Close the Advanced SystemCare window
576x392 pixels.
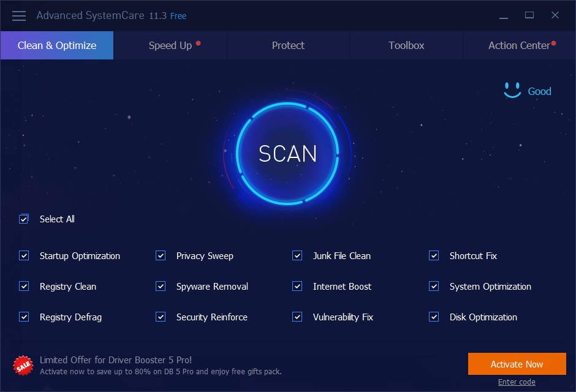(555, 15)
